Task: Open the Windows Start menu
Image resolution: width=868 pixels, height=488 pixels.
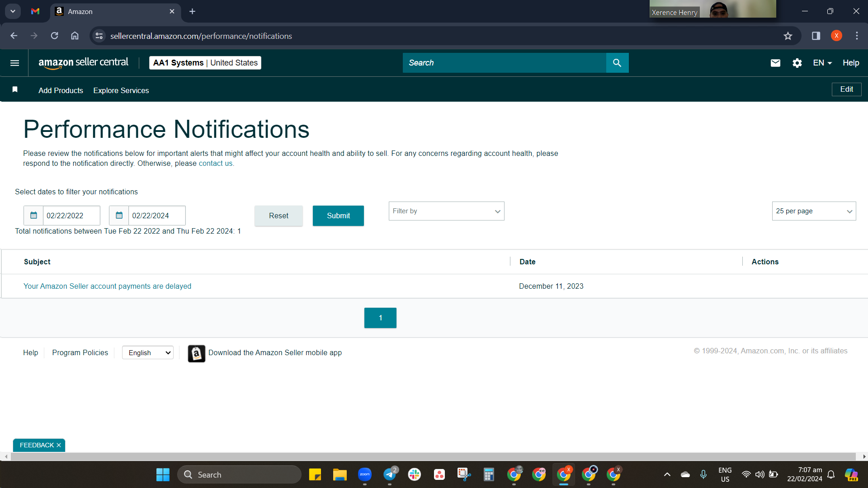Action: coord(163,474)
